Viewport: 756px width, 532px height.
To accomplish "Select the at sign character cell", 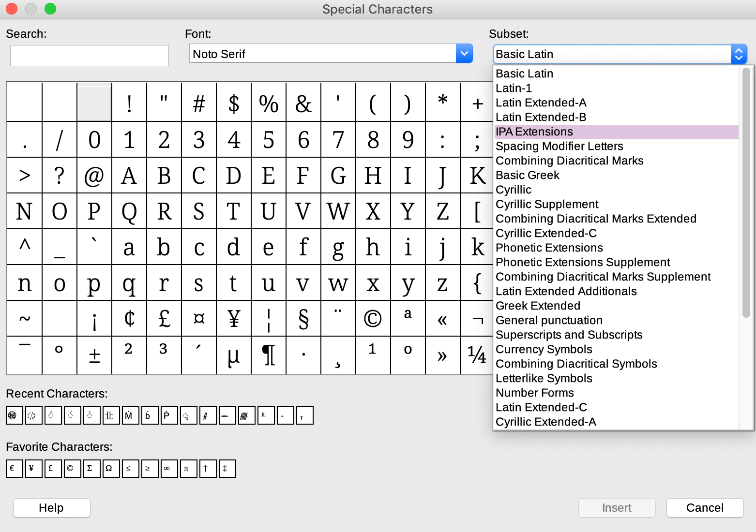I will coord(94,176).
